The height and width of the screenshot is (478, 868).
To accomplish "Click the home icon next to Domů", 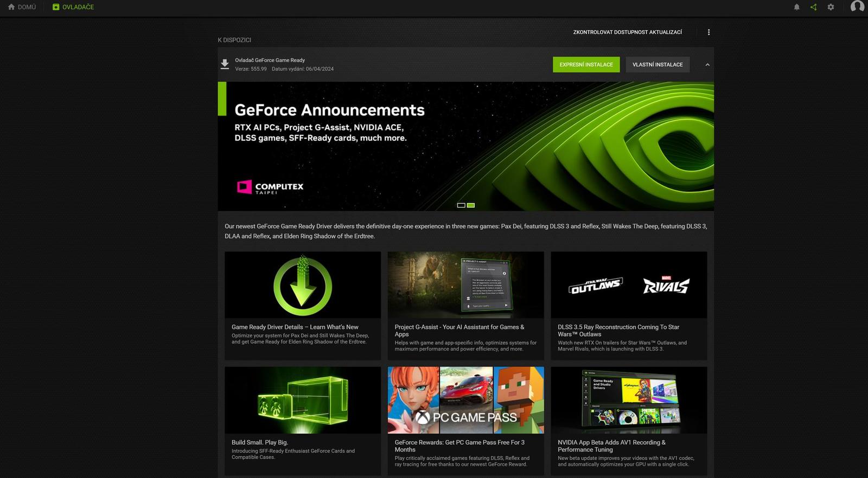I will click(11, 7).
